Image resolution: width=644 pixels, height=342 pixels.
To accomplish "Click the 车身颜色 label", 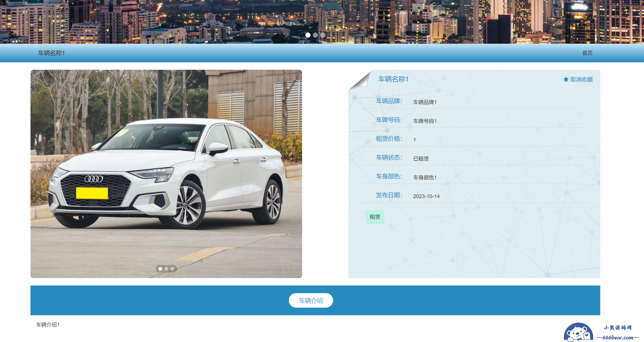I will click(x=389, y=176).
